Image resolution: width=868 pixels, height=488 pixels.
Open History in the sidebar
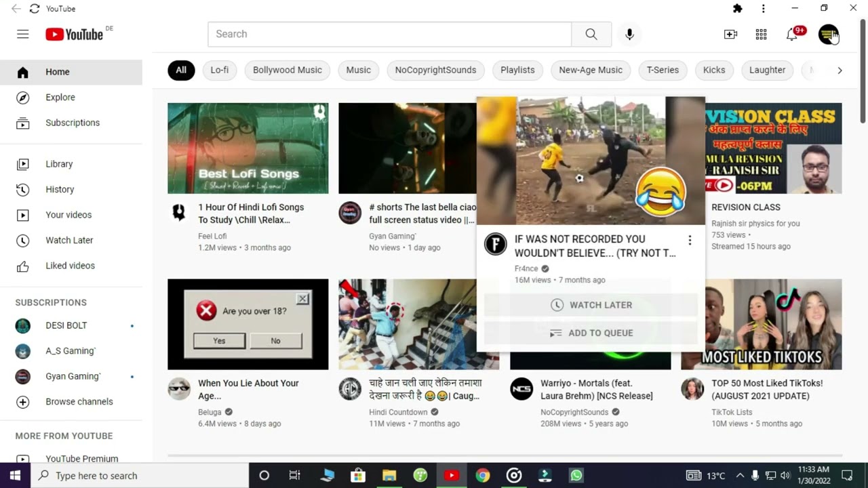coord(71,189)
